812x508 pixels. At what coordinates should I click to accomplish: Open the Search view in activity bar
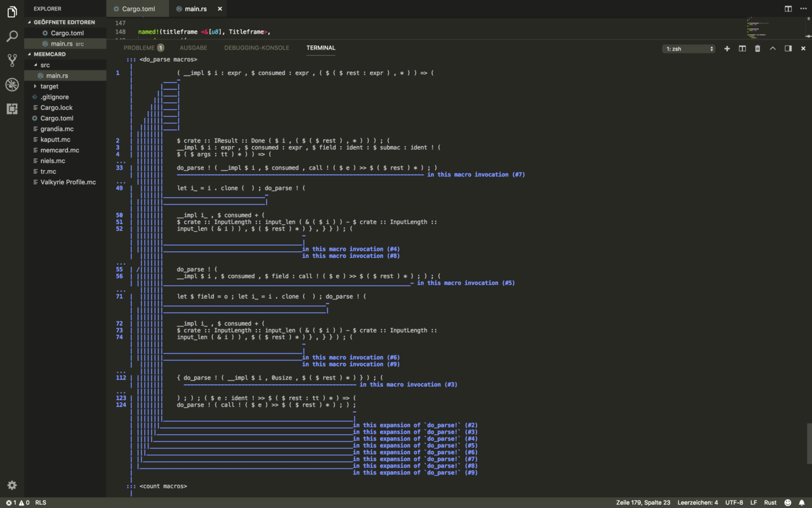[x=11, y=36]
